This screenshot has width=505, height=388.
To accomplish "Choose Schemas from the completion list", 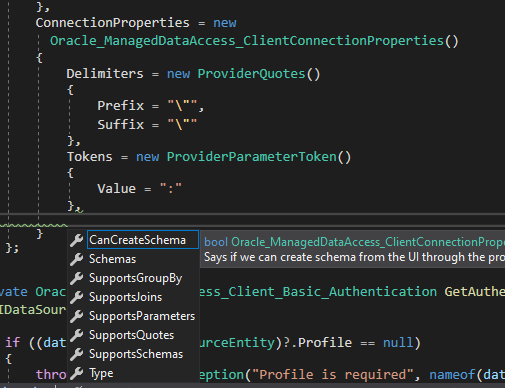I will pos(112,259).
